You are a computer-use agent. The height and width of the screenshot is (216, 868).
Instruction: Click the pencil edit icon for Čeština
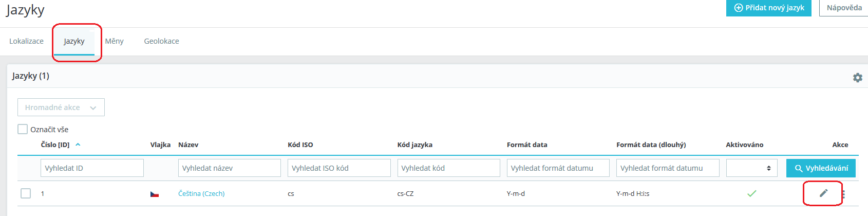click(x=823, y=193)
